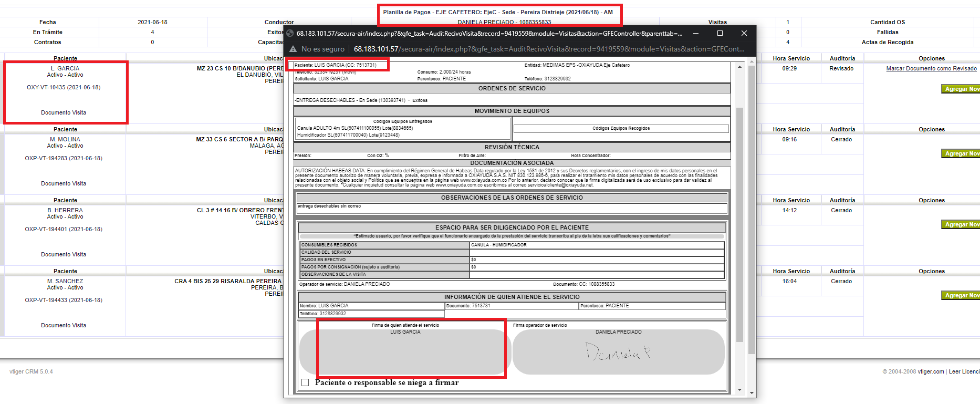Click the Daniela Preciado operator signature box
The width and height of the screenshot is (980, 404).
618,352
